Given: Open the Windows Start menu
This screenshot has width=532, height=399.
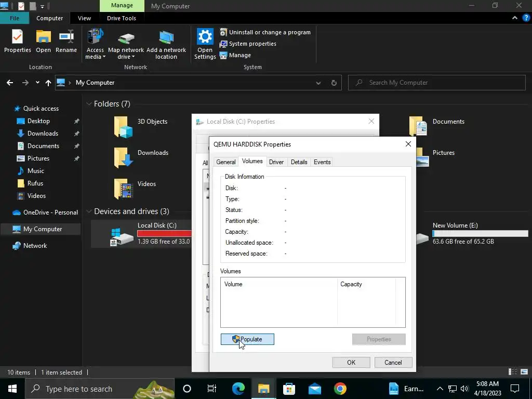Looking at the screenshot, I should [x=12, y=389].
